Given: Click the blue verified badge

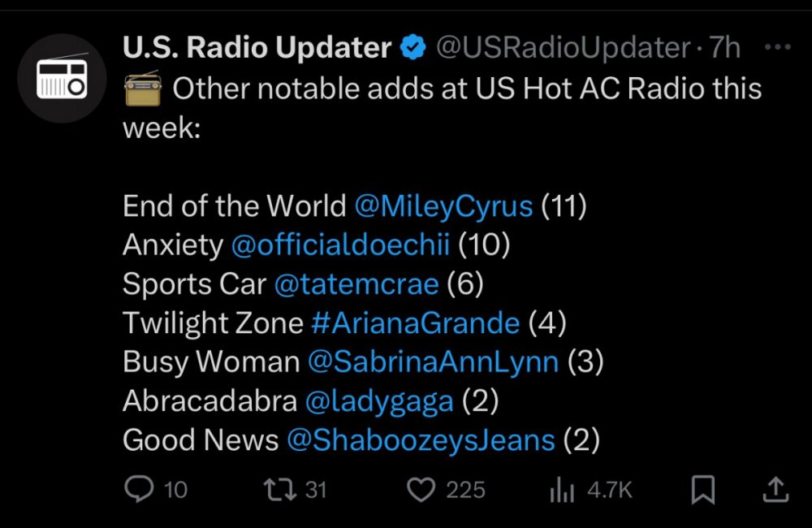Looking at the screenshot, I should (412, 48).
